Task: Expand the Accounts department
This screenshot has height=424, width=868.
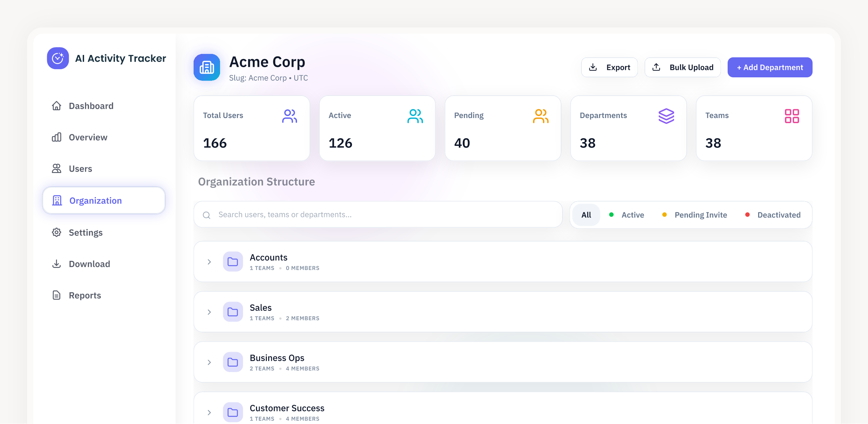Action: point(209,262)
